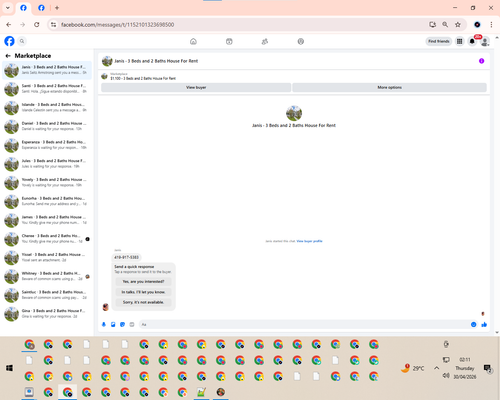Click the View buyer button
This screenshot has height=400, width=500.
(x=196, y=87)
